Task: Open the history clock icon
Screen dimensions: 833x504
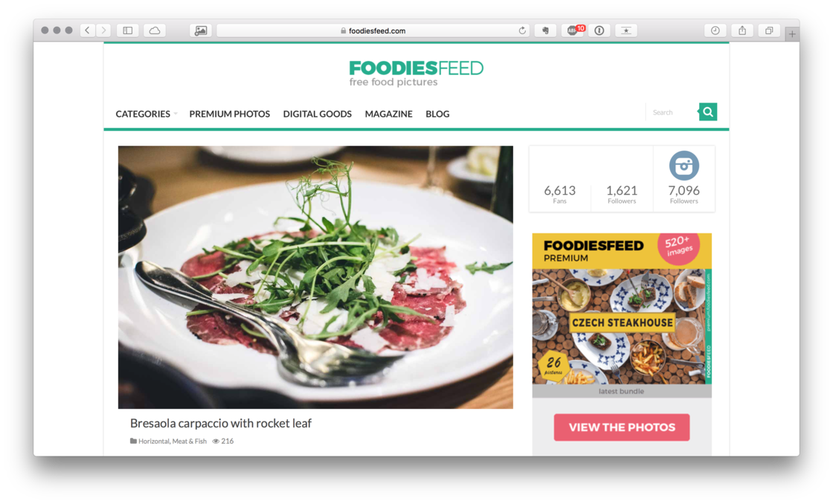Action: coord(715,30)
